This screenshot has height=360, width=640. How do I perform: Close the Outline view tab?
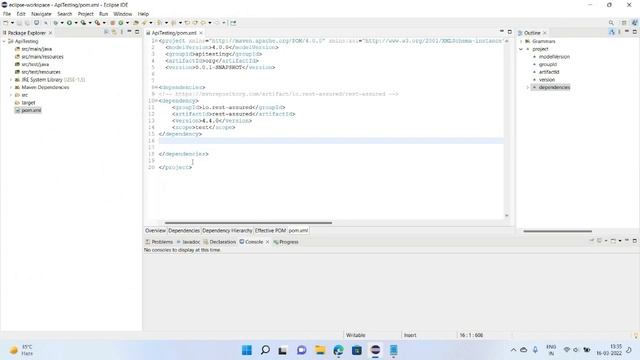pos(544,33)
